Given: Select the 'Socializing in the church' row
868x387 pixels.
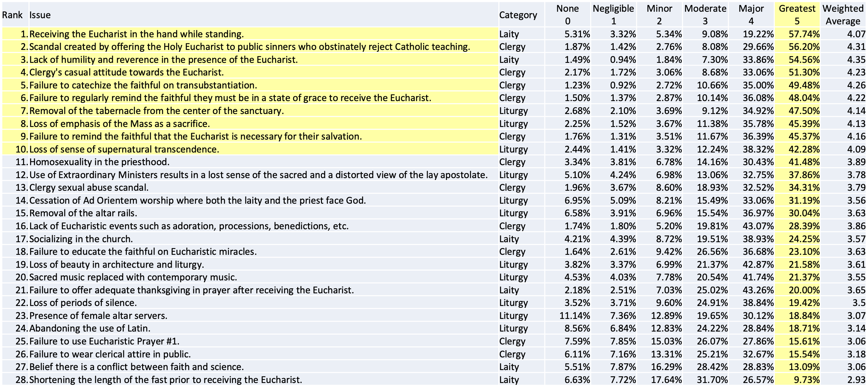Looking at the screenshot, I should pyautogui.click(x=81, y=239).
